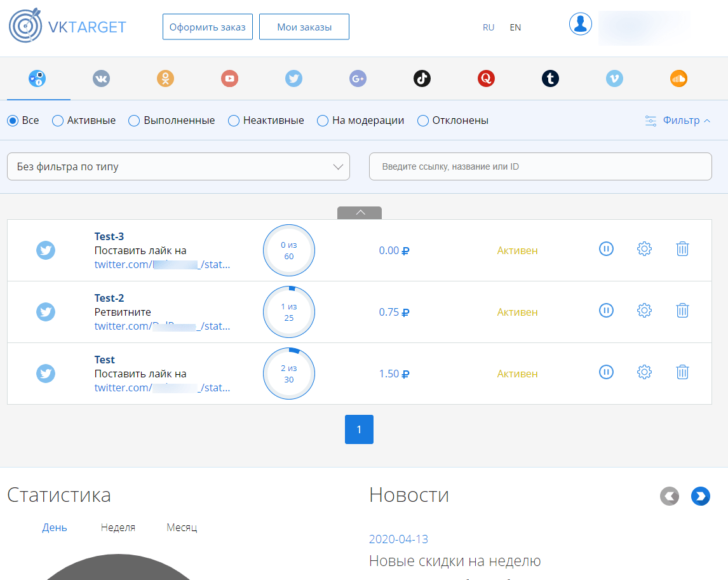This screenshot has width=728, height=580.
Task: Open settings for the 2 из 30 order
Action: pos(644,372)
